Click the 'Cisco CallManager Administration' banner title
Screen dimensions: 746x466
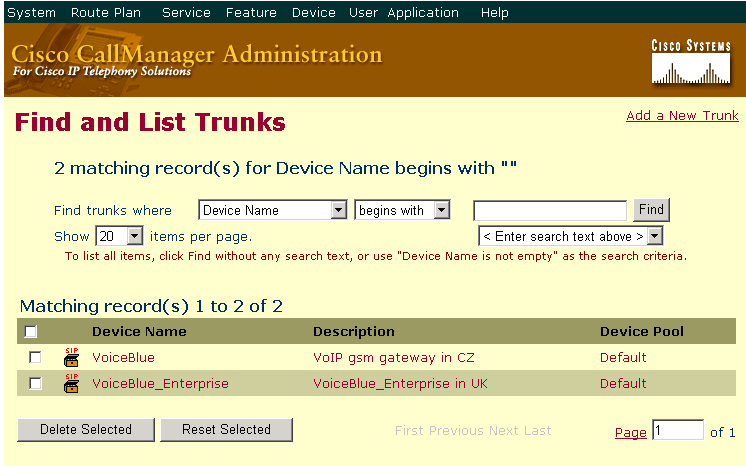(x=196, y=54)
